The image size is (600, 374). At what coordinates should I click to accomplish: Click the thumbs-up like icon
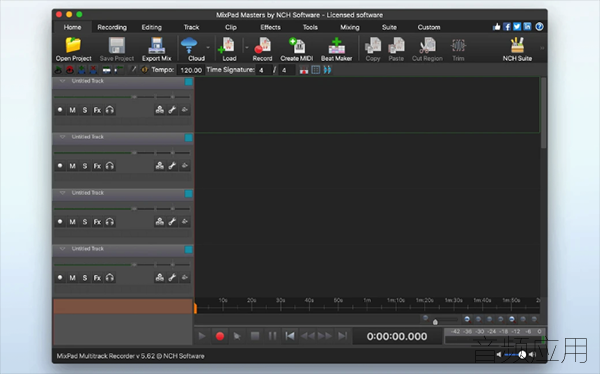point(496,26)
